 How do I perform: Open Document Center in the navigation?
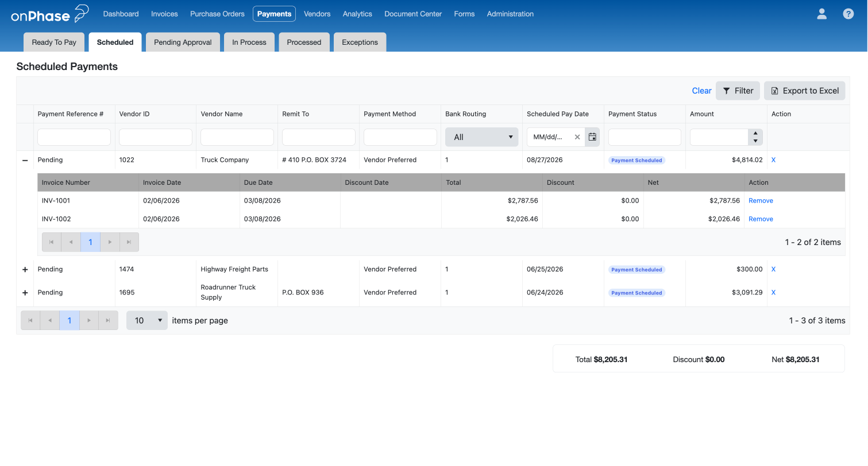pyautogui.click(x=413, y=14)
